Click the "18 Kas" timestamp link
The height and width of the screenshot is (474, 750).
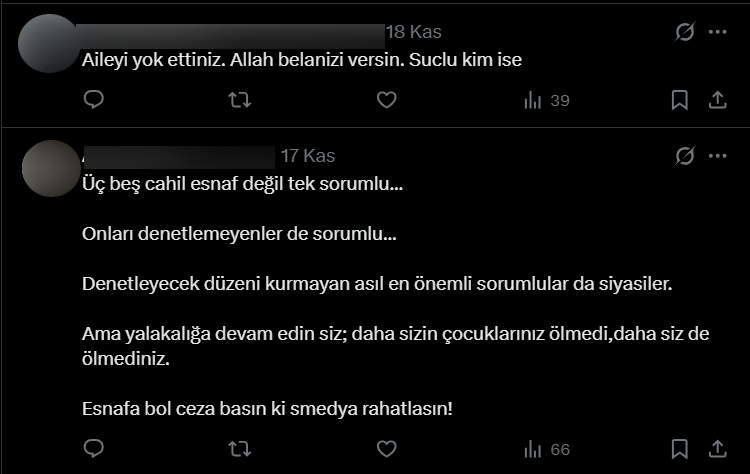(x=413, y=32)
